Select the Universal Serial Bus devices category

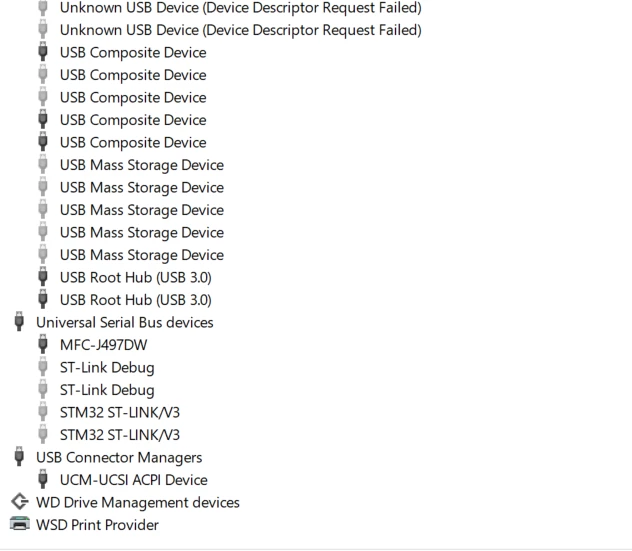(125, 322)
